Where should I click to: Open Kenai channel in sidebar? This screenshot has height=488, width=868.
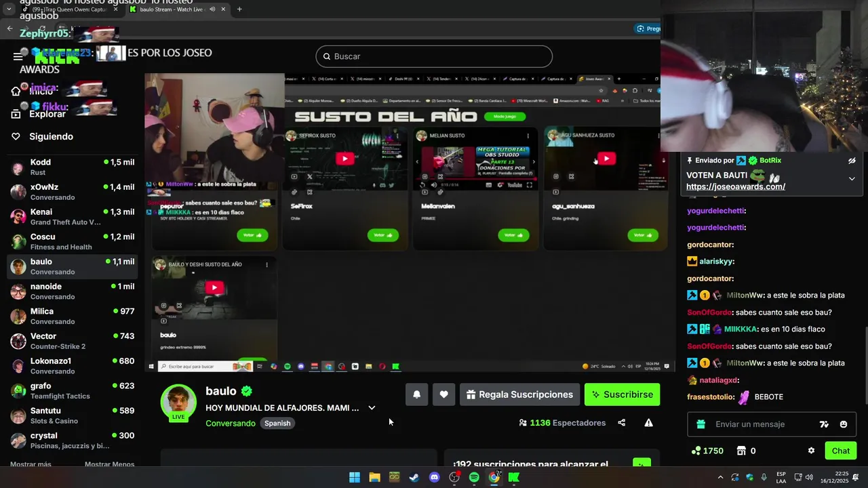[x=73, y=217]
